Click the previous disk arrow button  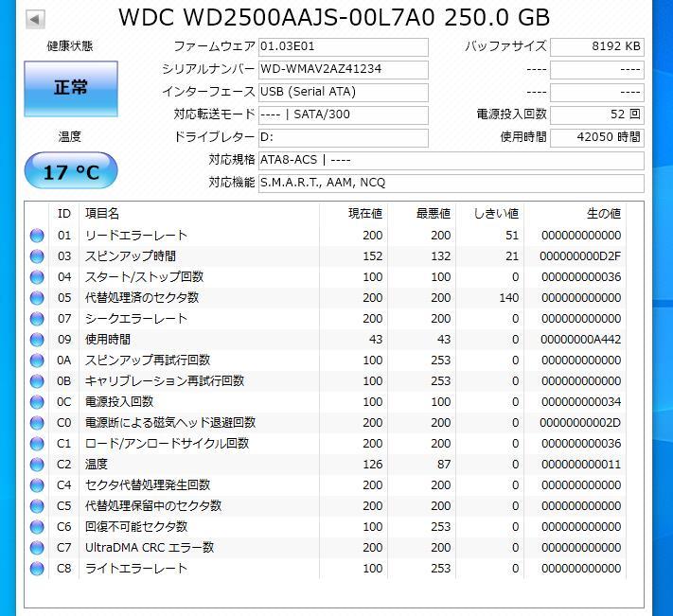35,19
